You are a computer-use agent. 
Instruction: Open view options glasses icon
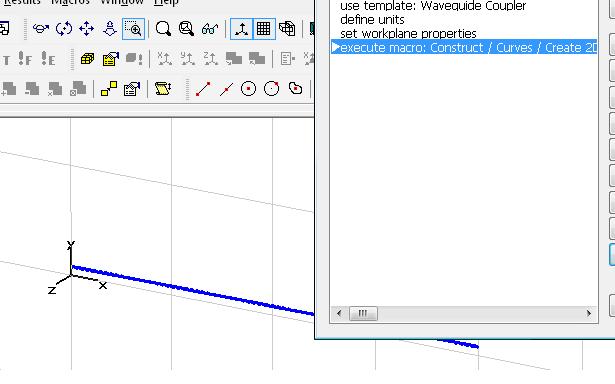click(x=210, y=29)
